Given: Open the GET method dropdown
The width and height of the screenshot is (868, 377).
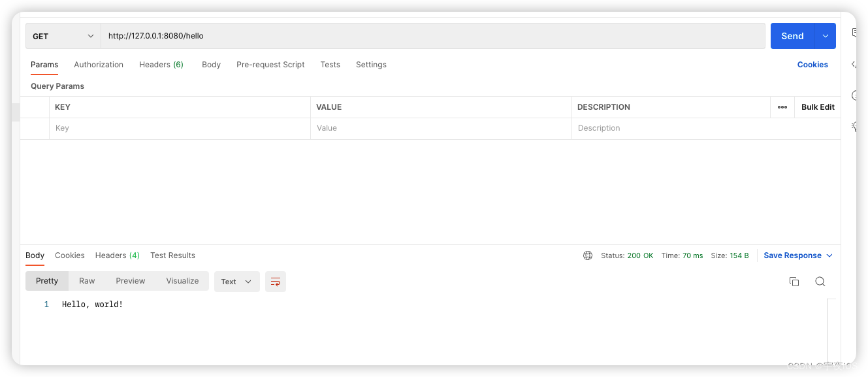Looking at the screenshot, I should [63, 36].
